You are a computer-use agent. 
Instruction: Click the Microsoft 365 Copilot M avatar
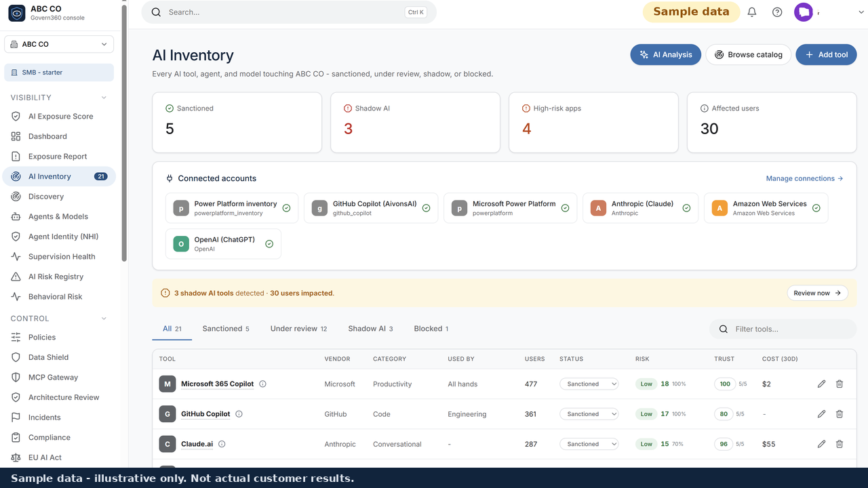click(167, 384)
